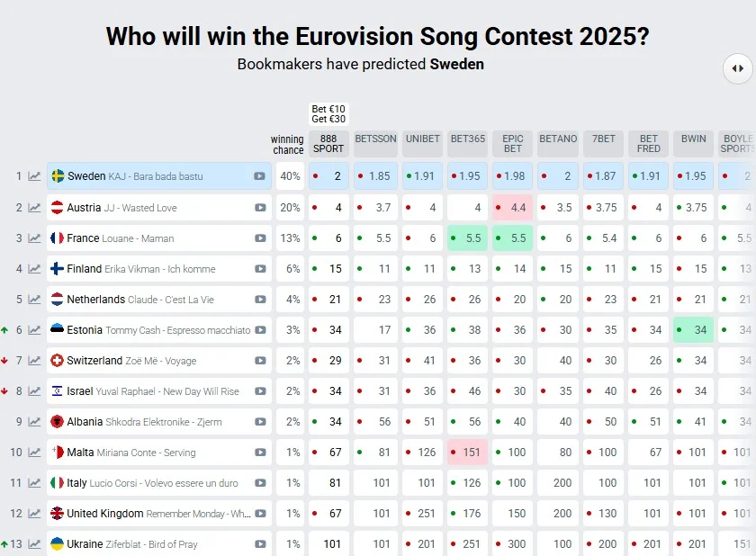Open the odds chart icon for Ukraine
The height and width of the screenshot is (556, 756).
coord(34,544)
